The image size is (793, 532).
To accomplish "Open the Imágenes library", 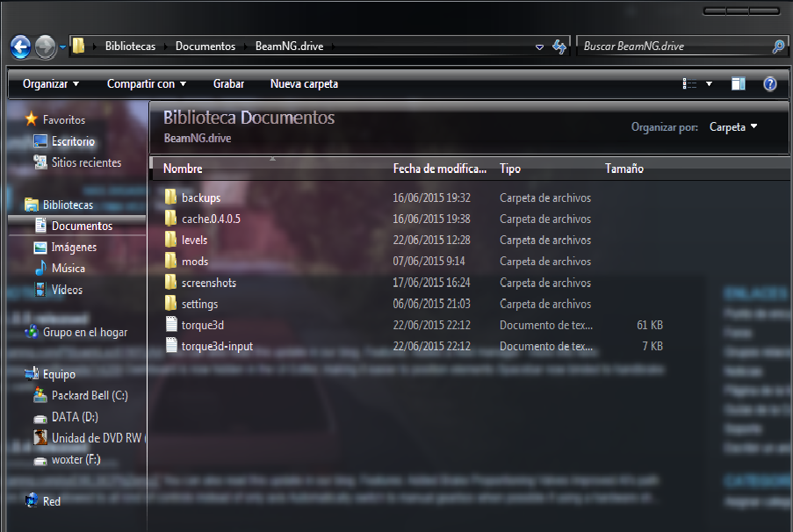I will 74,248.
